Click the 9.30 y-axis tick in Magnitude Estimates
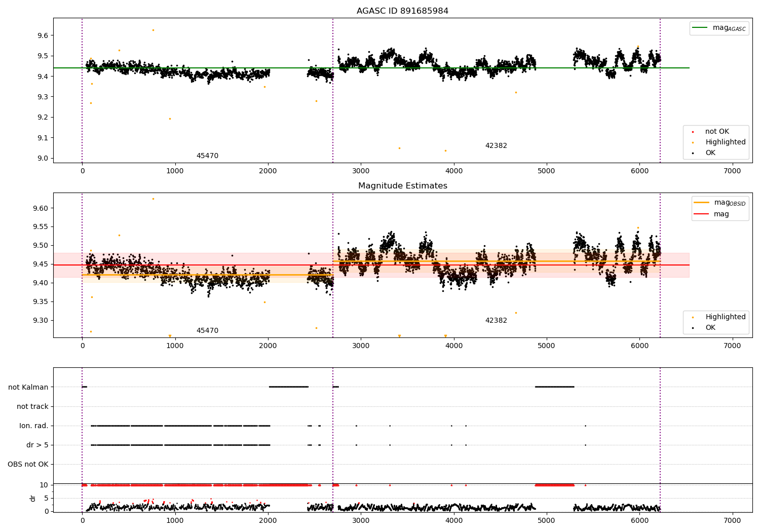 [x=41, y=321]
